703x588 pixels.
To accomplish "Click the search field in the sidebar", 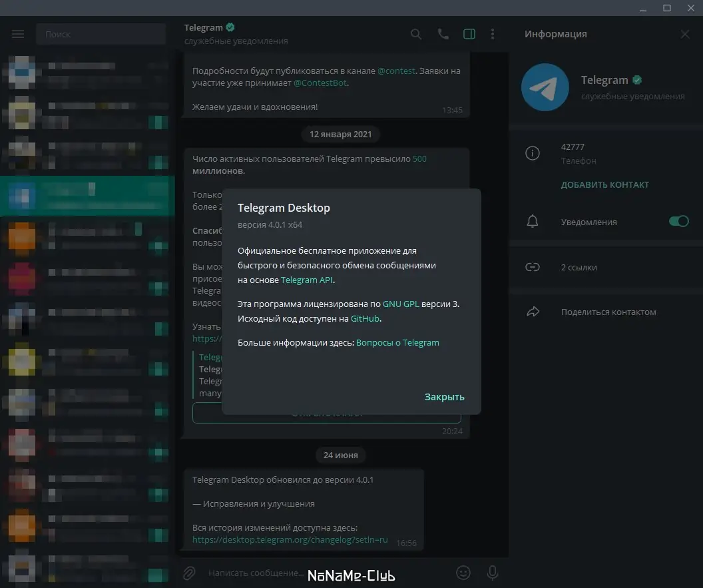I will tap(101, 34).
